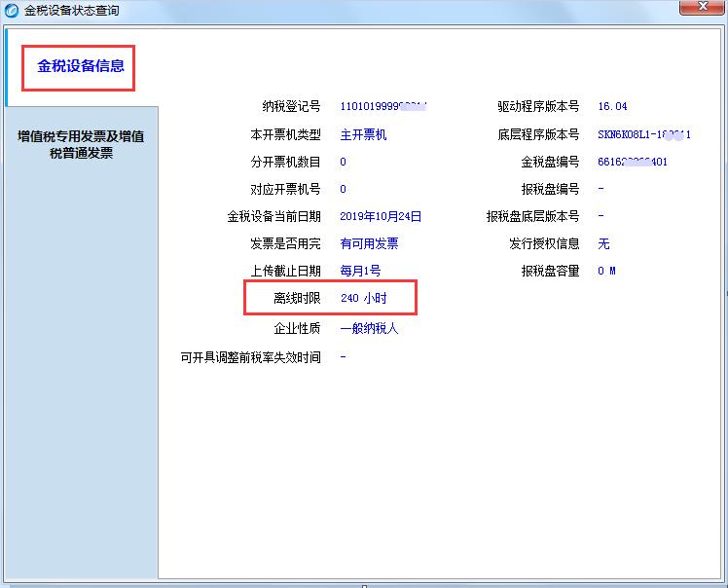This screenshot has width=728, height=588.
Task: Select the 纳税登记号 number value
Action: (x=383, y=107)
